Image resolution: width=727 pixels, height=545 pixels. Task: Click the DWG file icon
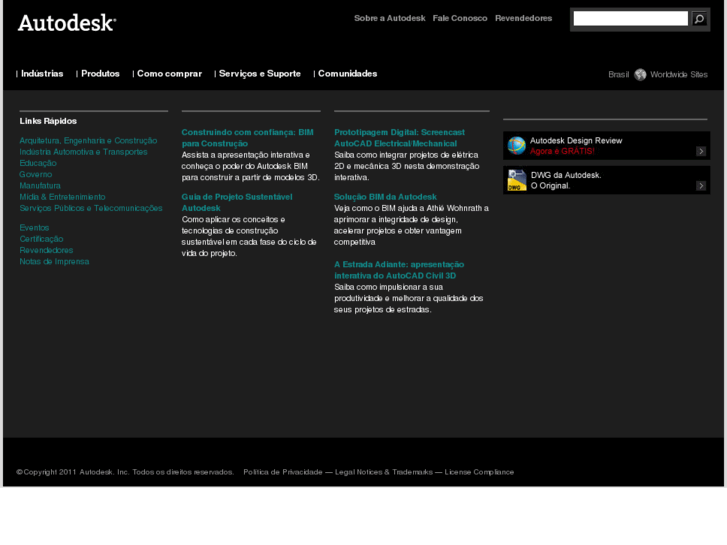(x=517, y=180)
